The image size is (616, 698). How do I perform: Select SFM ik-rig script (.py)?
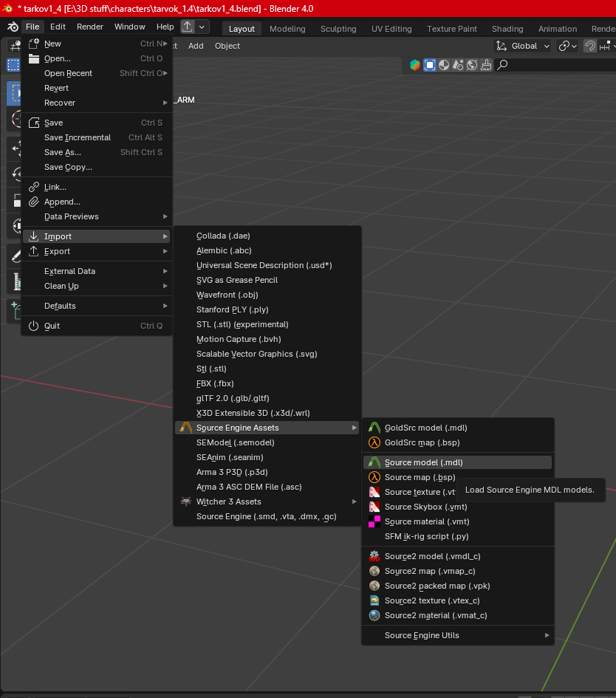[x=457, y=536]
